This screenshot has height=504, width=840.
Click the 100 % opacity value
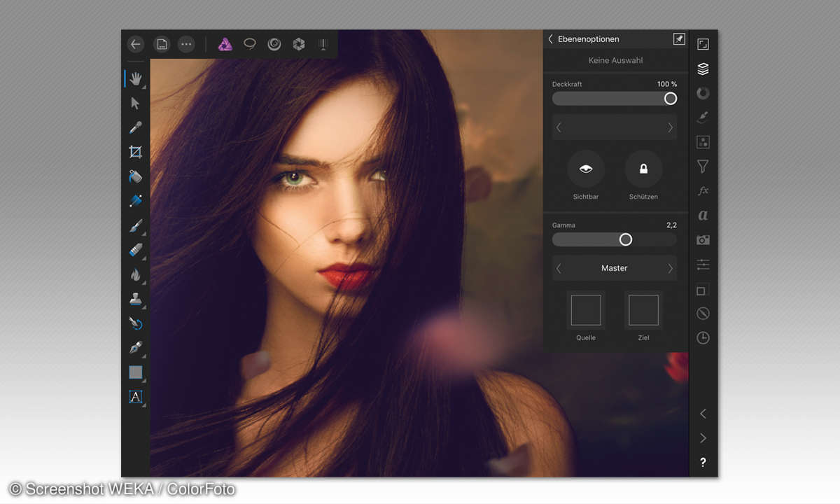[667, 84]
